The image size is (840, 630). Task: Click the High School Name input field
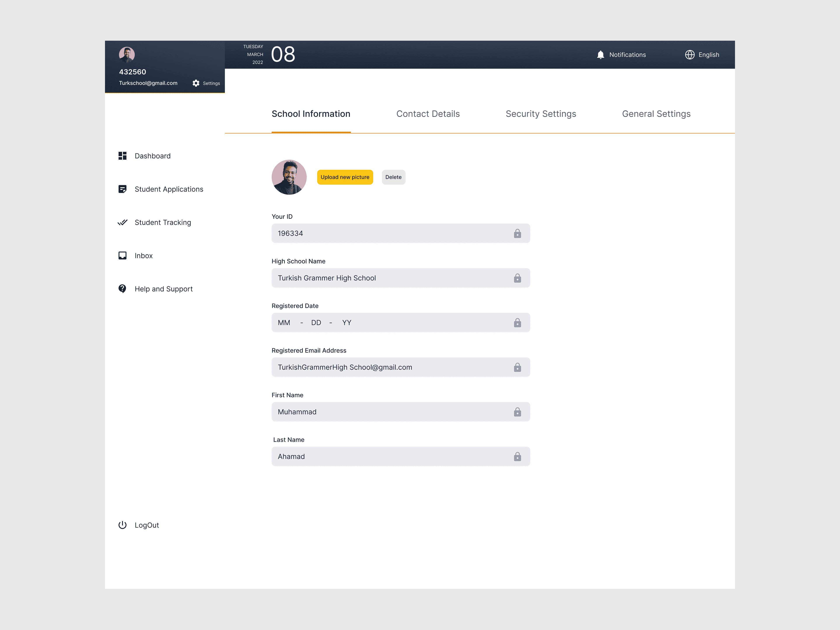click(x=391, y=278)
